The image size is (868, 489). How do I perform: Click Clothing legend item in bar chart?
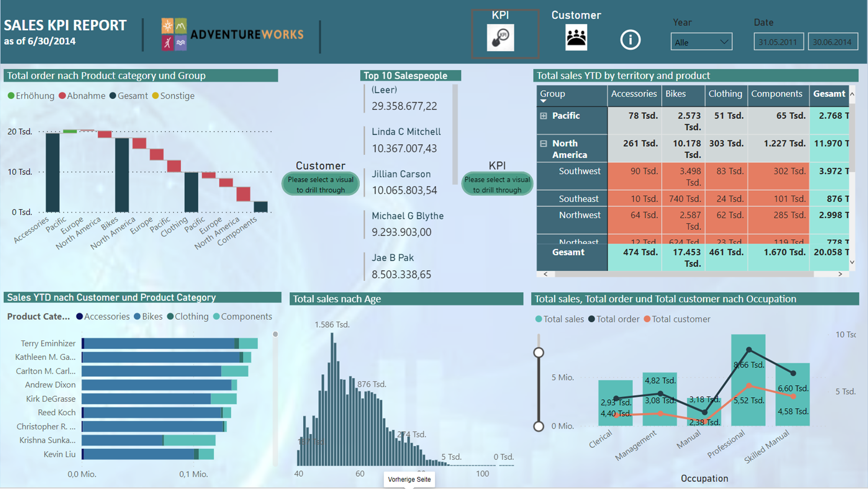[188, 316]
